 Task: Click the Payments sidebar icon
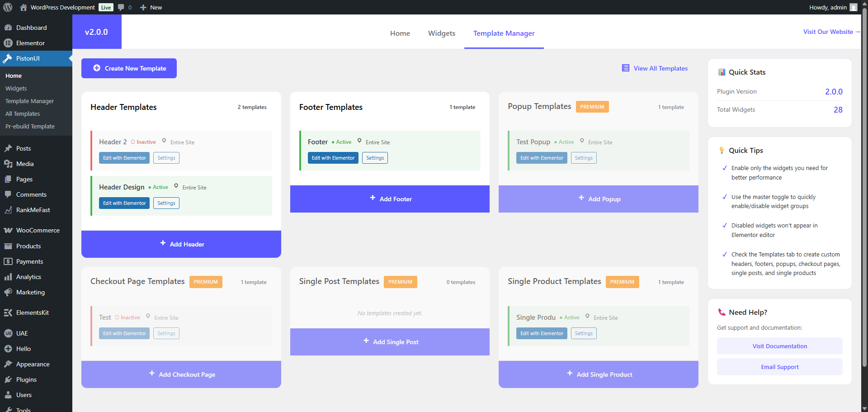pyautogui.click(x=8, y=261)
